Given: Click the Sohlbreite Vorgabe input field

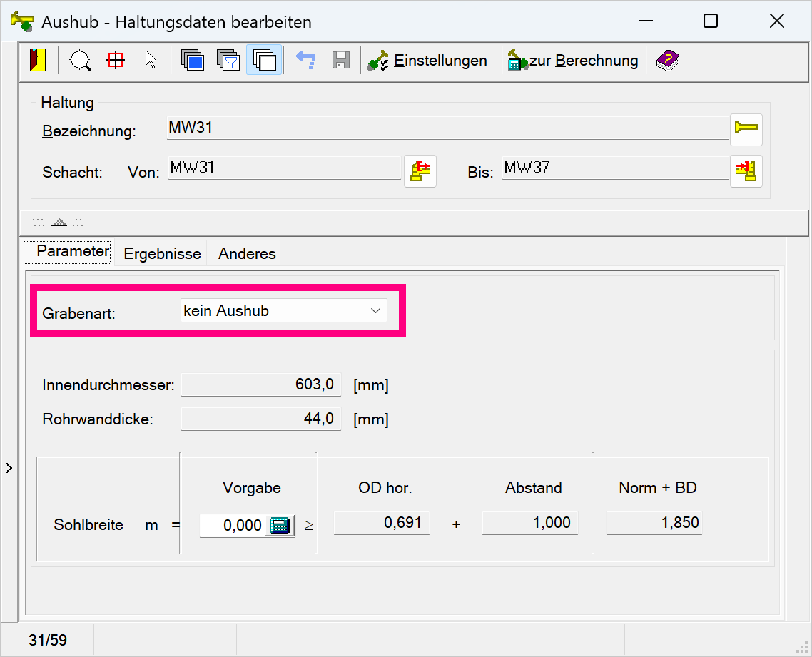Looking at the screenshot, I should point(232,526).
